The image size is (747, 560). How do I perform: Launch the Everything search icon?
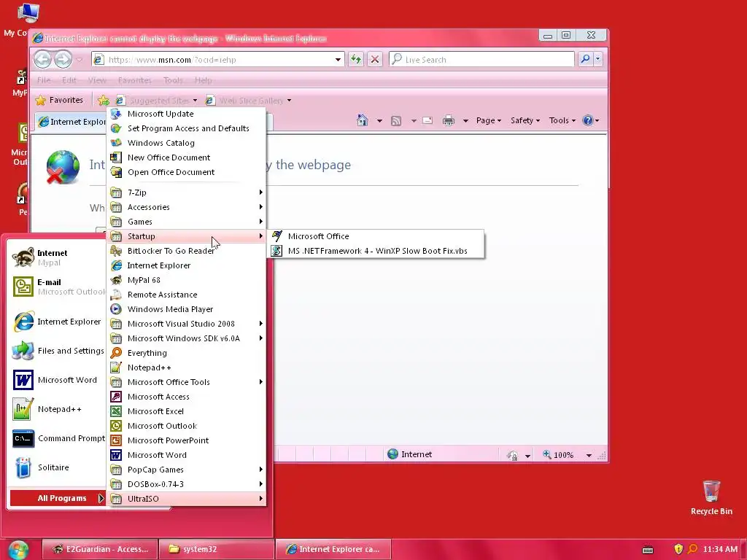[x=116, y=353]
